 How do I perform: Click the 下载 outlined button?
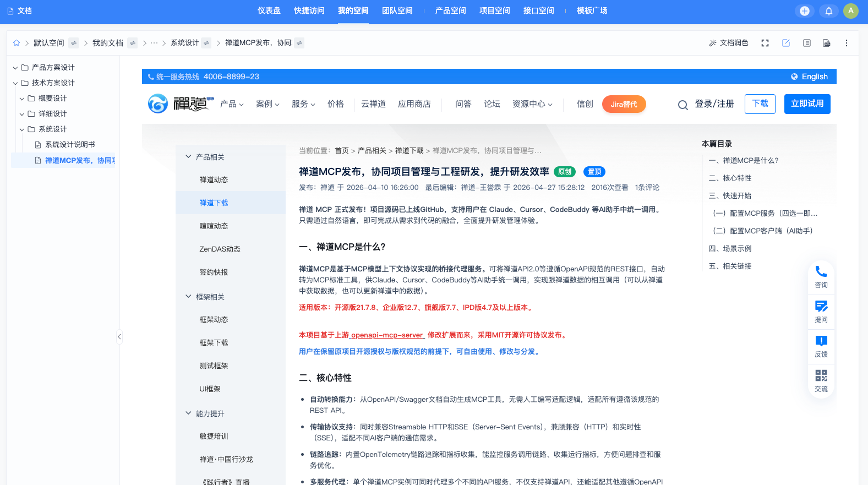pyautogui.click(x=760, y=104)
